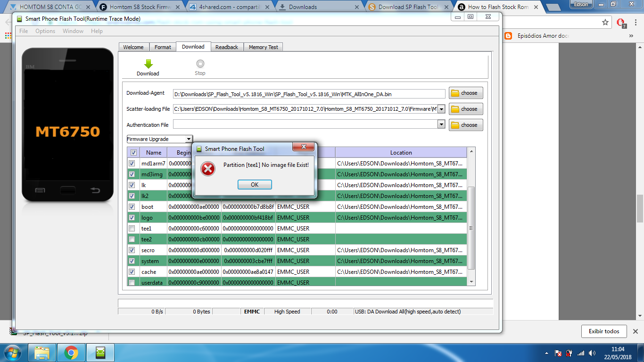644x362 pixels.
Task: Click the Chrome page vertical scrollbar thumb
Action: pos(640,208)
